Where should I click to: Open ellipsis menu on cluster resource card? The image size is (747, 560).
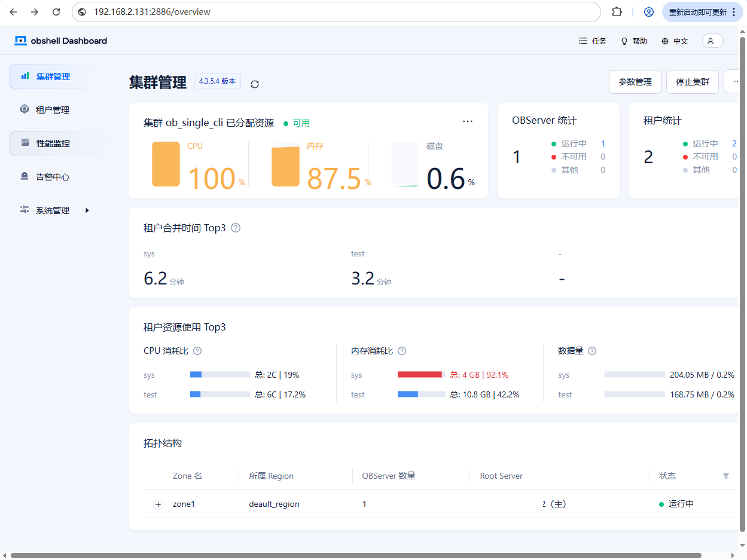pyautogui.click(x=468, y=121)
